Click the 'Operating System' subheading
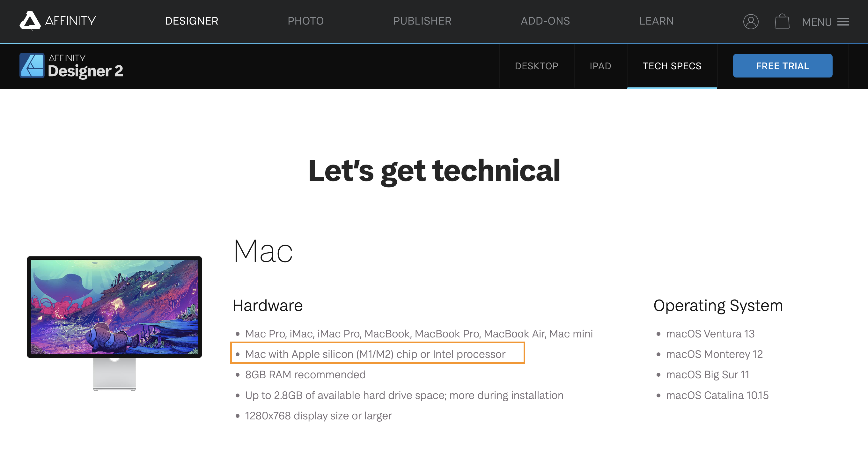868x465 pixels. (718, 306)
